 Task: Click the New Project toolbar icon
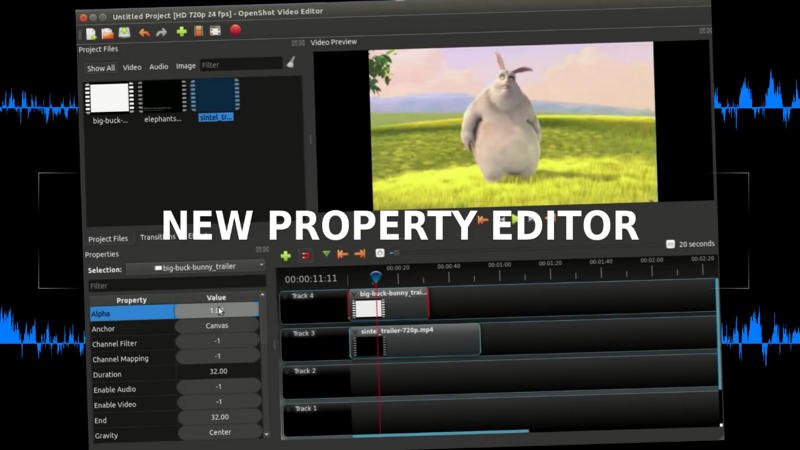pyautogui.click(x=91, y=34)
